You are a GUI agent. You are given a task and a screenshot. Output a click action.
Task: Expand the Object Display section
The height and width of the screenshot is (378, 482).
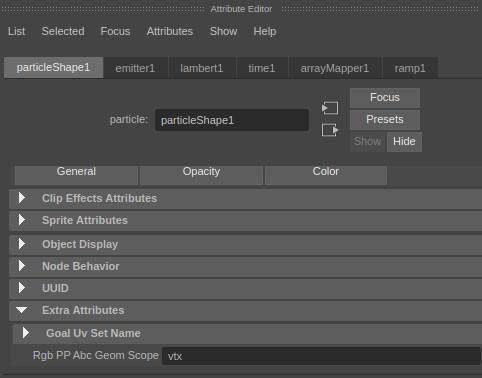coord(22,244)
